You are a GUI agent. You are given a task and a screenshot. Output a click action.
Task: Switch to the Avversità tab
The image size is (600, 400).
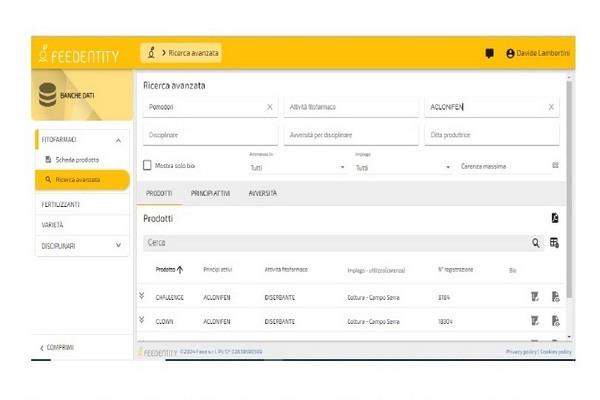[x=262, y=193]
